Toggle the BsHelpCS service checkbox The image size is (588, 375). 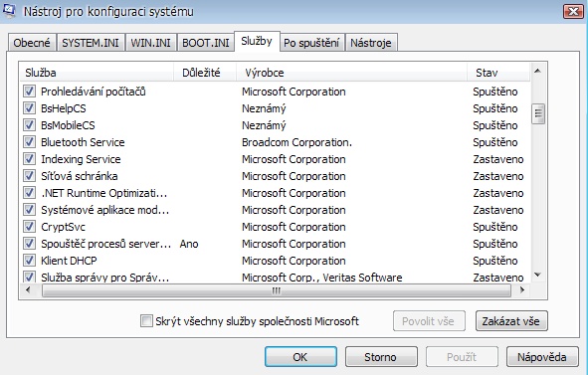pyautogui.click(x=29, y=108)
